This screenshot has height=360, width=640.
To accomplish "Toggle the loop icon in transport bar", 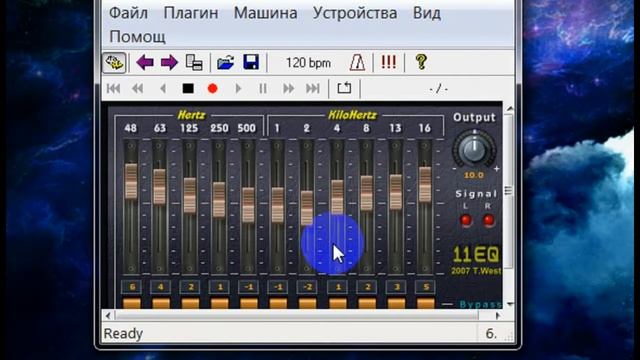I will (x=344, y=88).
